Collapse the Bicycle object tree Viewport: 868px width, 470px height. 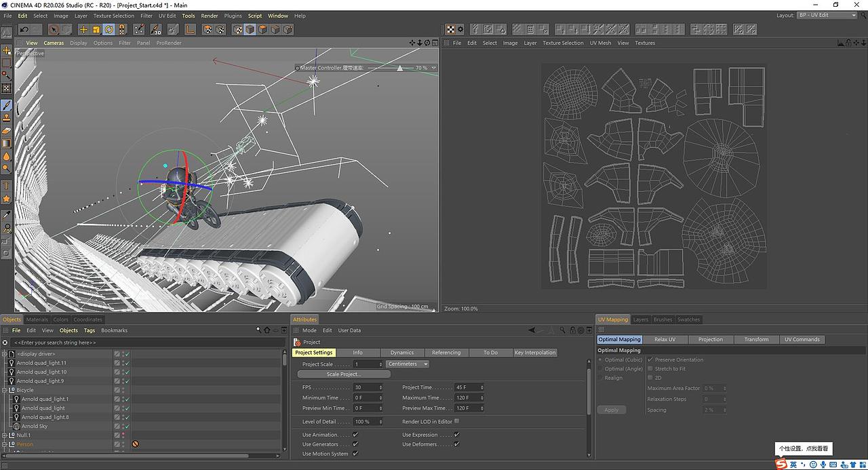coord(5,390)
